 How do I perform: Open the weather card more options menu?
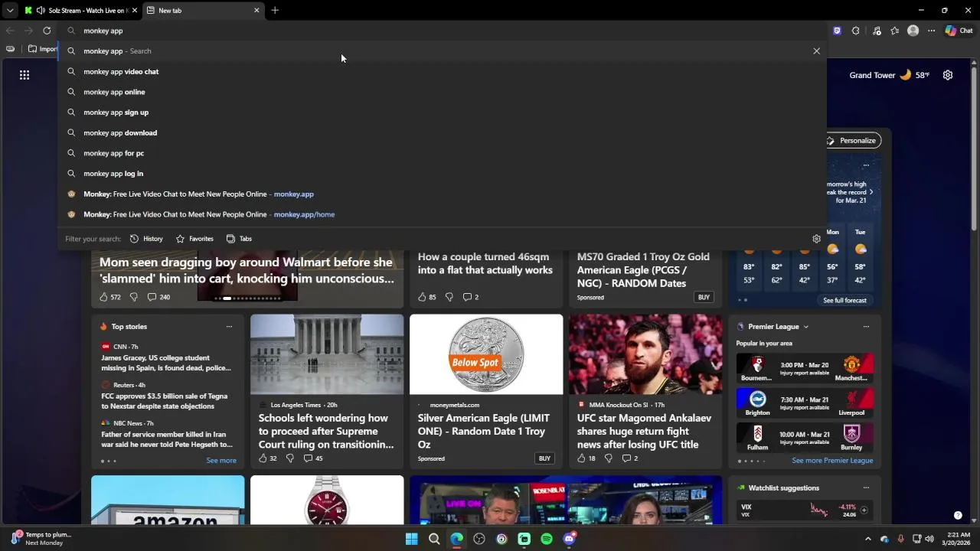(866, 165)
